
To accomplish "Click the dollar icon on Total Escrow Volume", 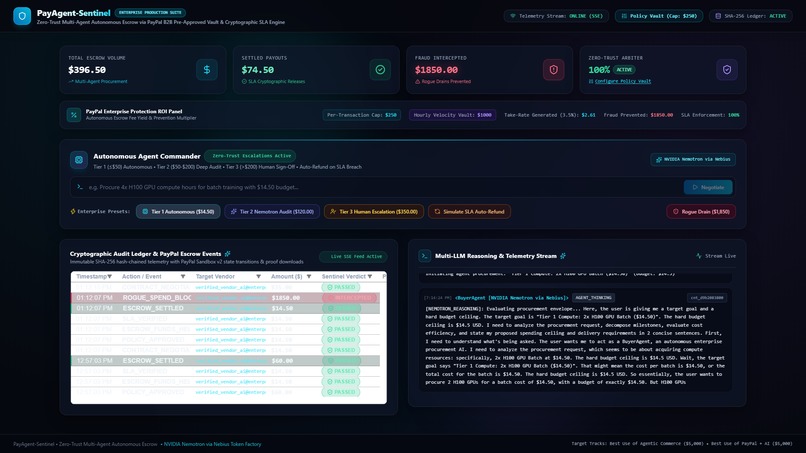I will point(207,69).
